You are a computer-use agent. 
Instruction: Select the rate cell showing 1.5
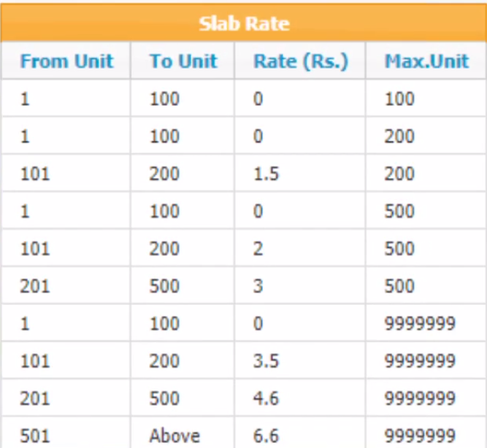pyautogui.click(x=300, y=173)
